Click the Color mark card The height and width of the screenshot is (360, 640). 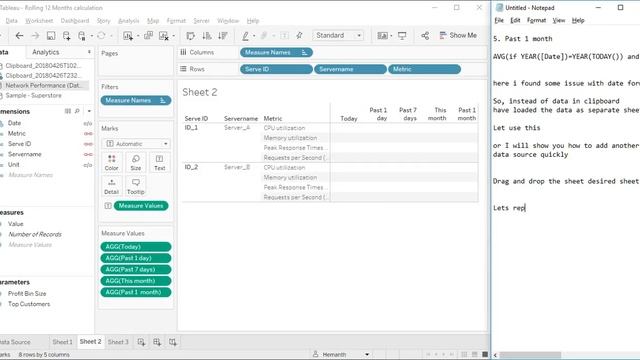[x=111, y=162]
